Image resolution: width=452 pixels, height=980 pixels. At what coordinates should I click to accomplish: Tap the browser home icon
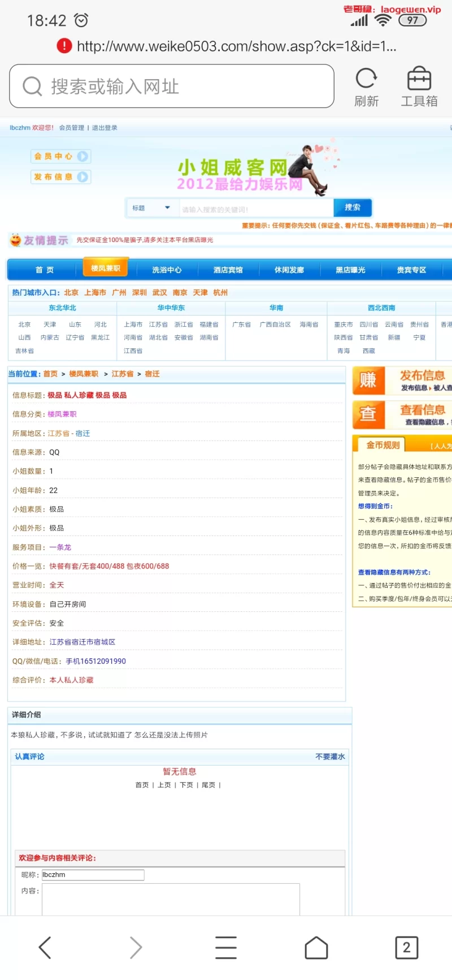tap(316, 947)
